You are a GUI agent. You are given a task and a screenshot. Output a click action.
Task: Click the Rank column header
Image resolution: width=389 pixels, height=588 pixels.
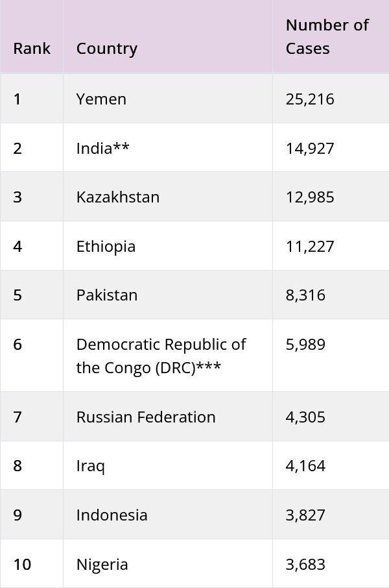(32, 49)
